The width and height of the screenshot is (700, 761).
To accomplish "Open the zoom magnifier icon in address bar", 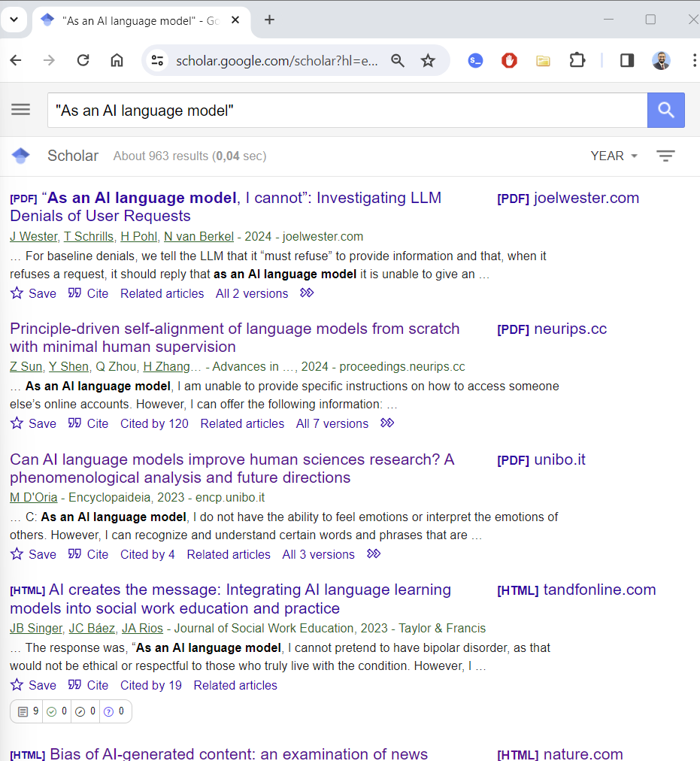I will pos(398,61).
